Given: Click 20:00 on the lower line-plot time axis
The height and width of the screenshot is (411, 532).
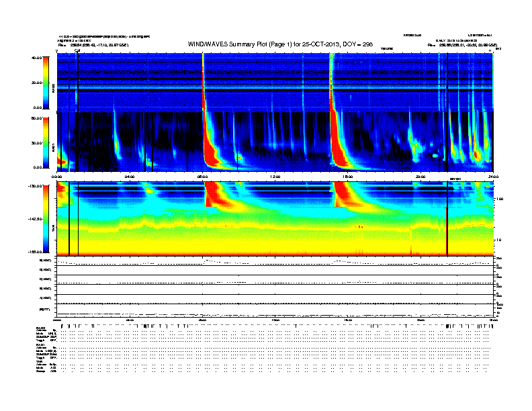Looking at the screenshot, I should [x=420, y=320].
